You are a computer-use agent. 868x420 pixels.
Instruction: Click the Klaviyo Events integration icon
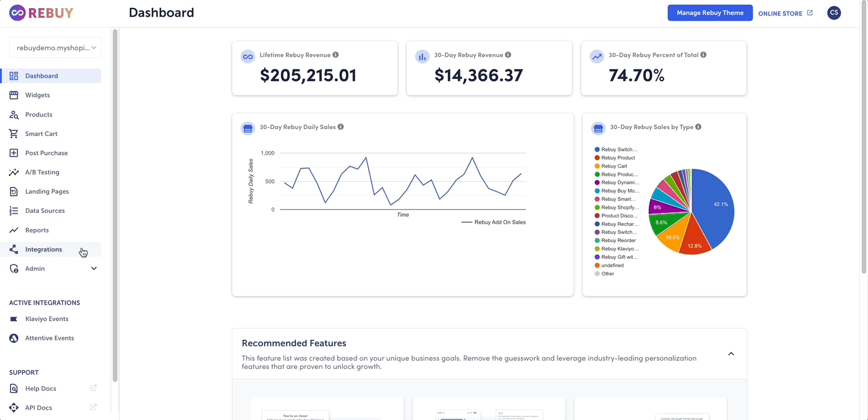pyautogui.click(x=14, y=318)
